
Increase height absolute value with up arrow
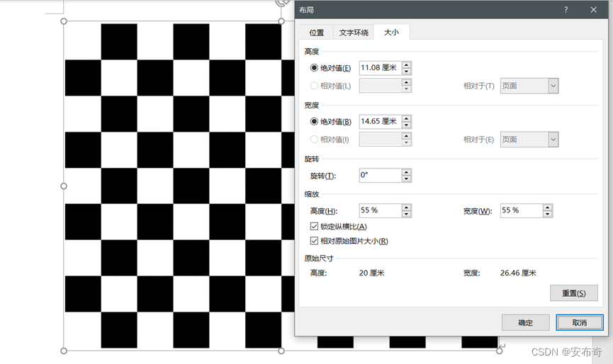407,65
